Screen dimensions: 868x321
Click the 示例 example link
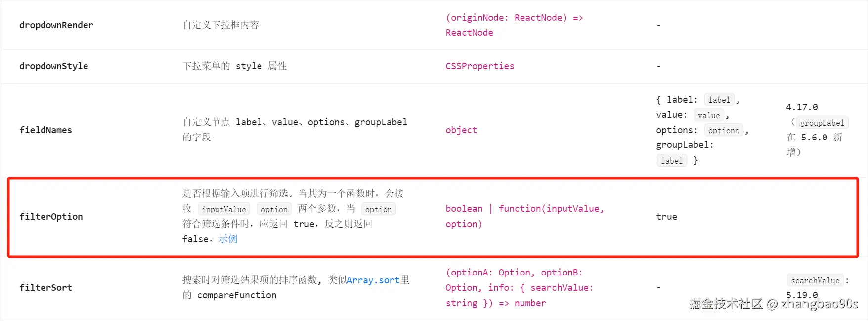228,239
